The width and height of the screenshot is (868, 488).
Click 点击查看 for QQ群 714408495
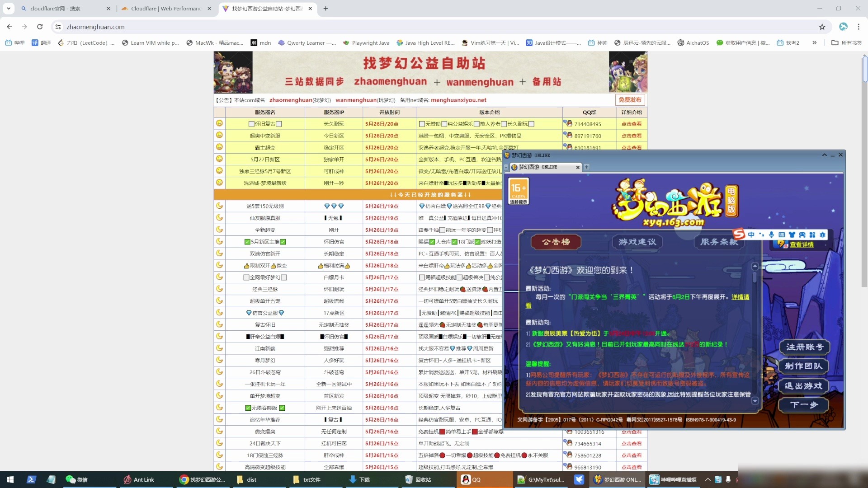pos(631,124)
